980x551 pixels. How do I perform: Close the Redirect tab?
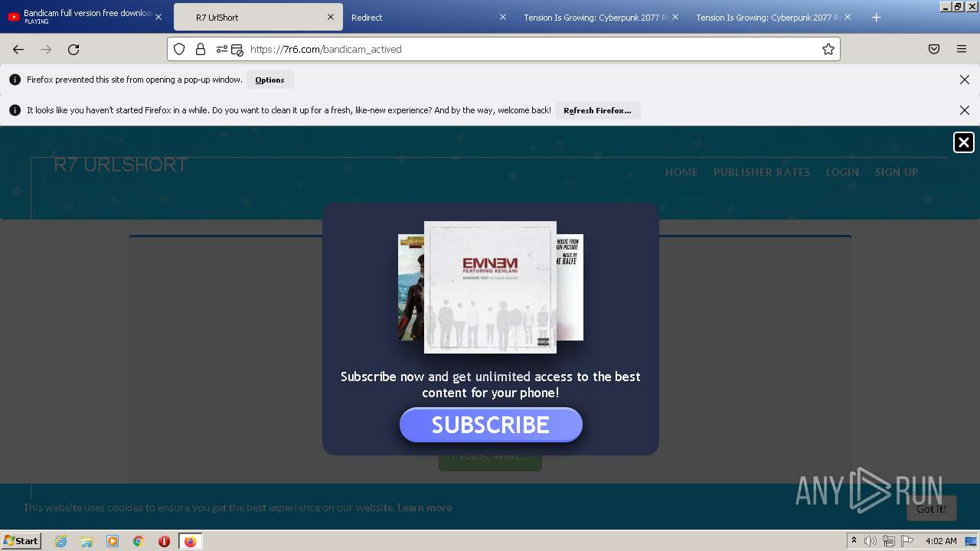[x=503, y=17]
